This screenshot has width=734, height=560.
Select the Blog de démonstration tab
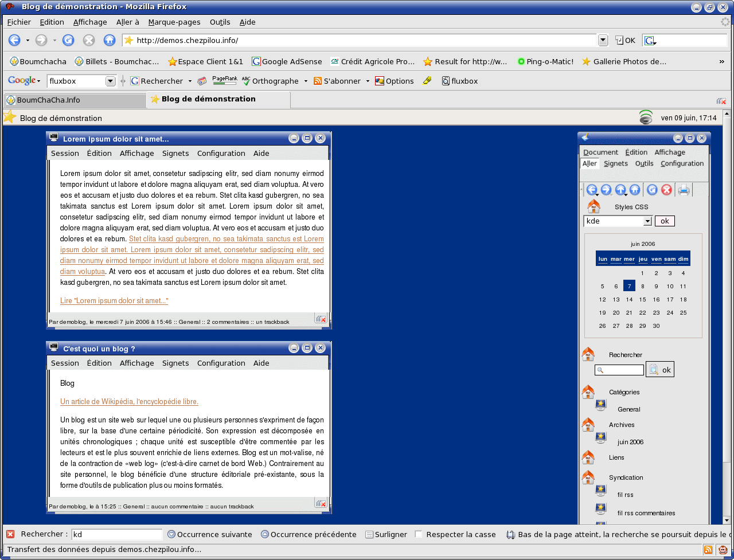coord(218,99)
